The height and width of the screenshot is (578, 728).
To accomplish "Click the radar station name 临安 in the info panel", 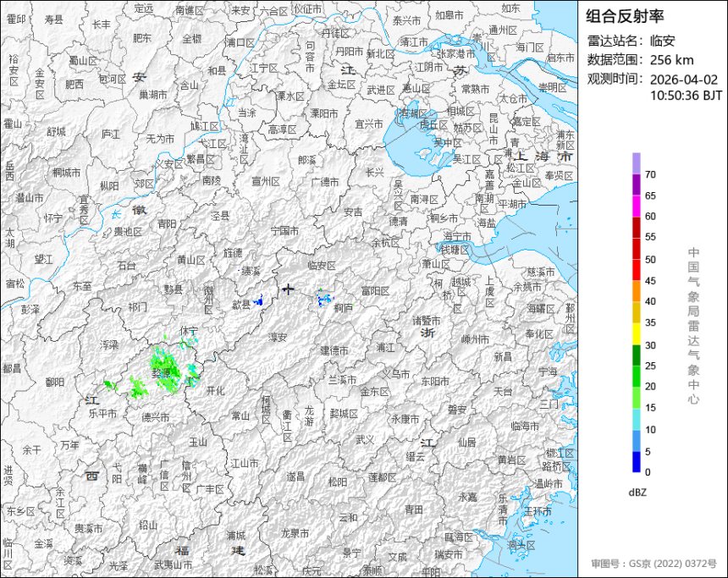I will pyautogui.click(x=662, y=41).
